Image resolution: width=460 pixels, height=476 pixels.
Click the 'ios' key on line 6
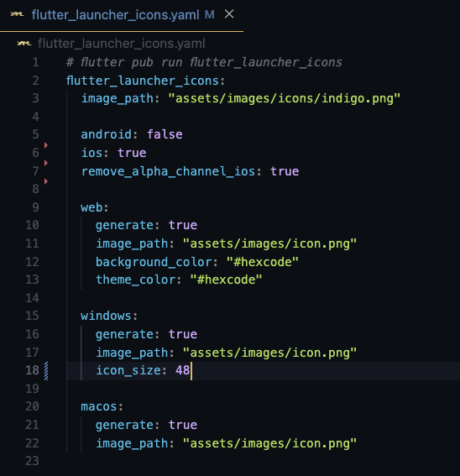click(x=92, y=153)
